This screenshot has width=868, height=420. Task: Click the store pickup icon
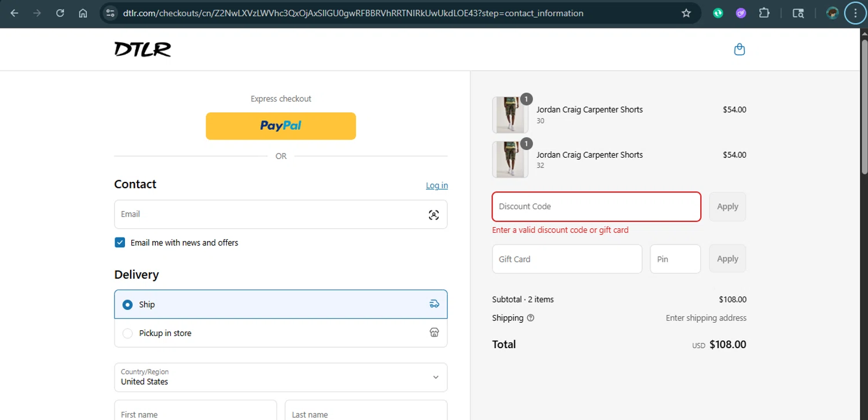pyautogui.click(x=434, y=333)
